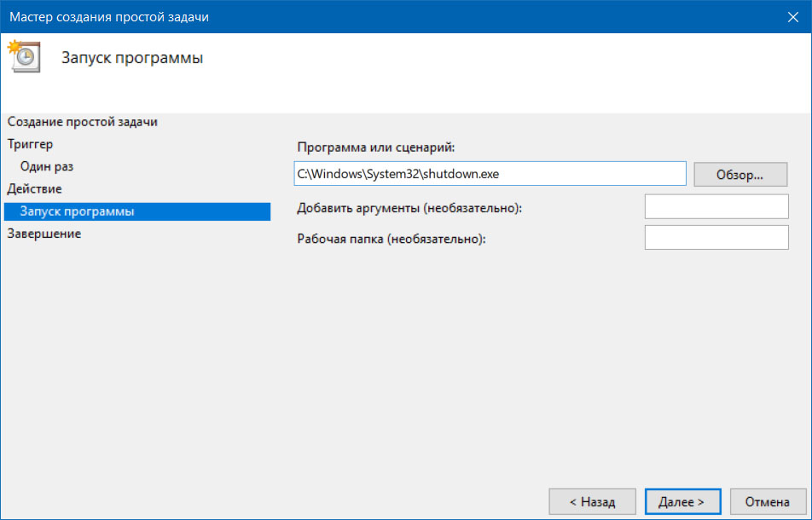Viewport: 812px width, 520px height.
Task: Focus the 'Добавить аргументы' input box
Action: point(716,206)
